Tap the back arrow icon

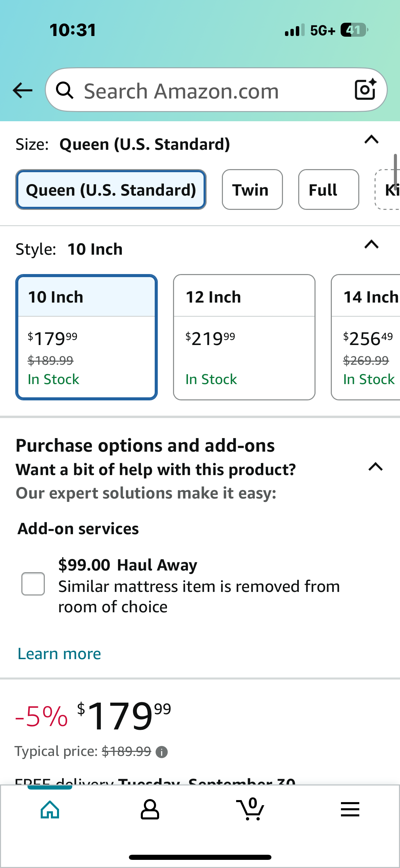pos(23,90)
